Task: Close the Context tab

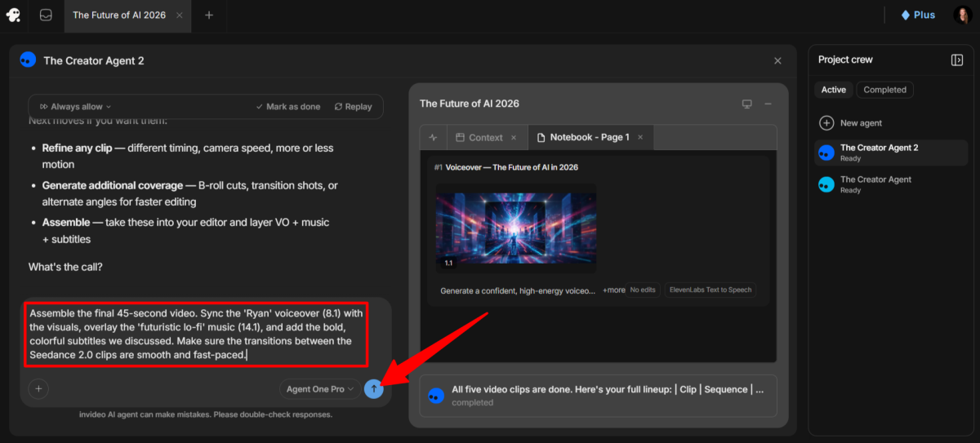Action: 514,137
